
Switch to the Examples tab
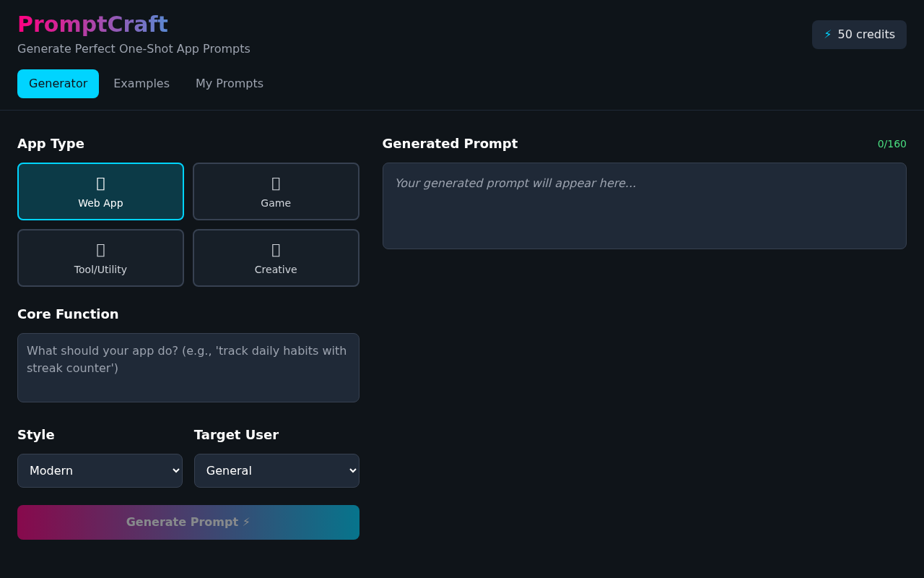(141, 83)
